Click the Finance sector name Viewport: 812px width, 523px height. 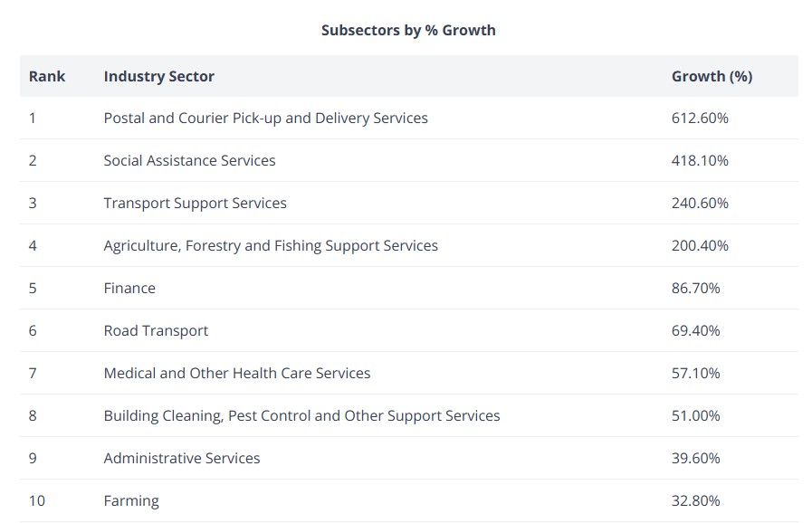[x=129, y=288]
